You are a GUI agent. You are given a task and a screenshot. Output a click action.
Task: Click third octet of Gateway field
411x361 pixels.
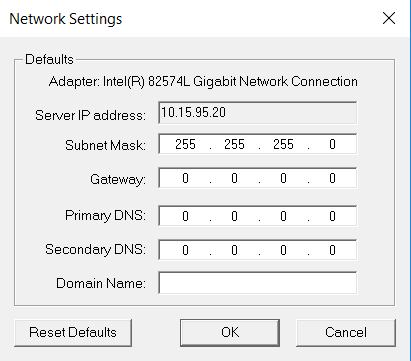(283, 178)
